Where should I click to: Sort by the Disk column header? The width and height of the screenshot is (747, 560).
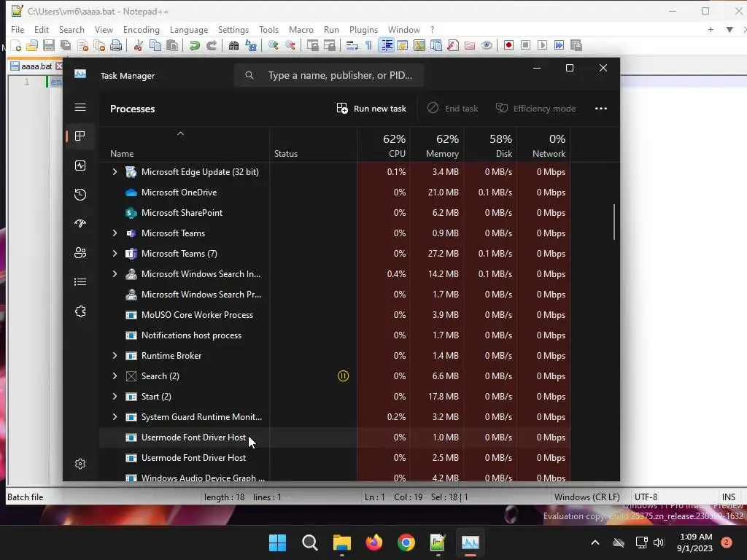click(x=491, y=145)
